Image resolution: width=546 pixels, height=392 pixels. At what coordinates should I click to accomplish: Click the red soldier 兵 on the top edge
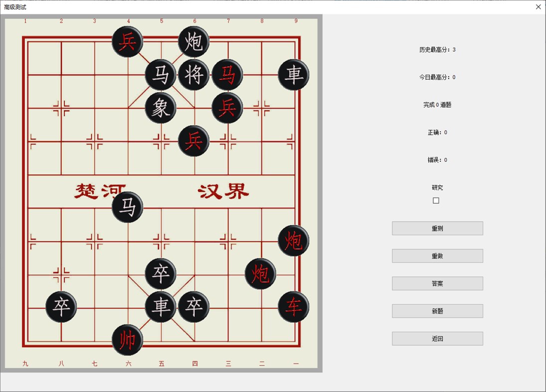(127, 41)
